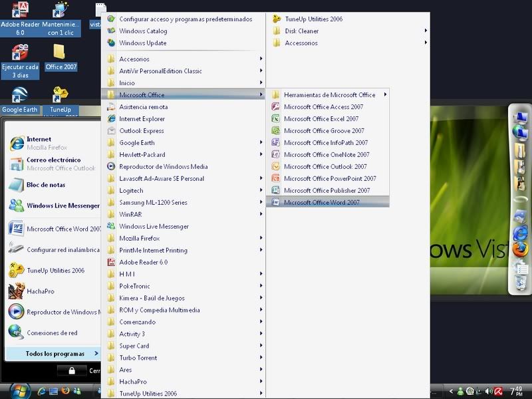Click the Windows Start orb
The image size is (532, 399).
[x=20, y=391]
